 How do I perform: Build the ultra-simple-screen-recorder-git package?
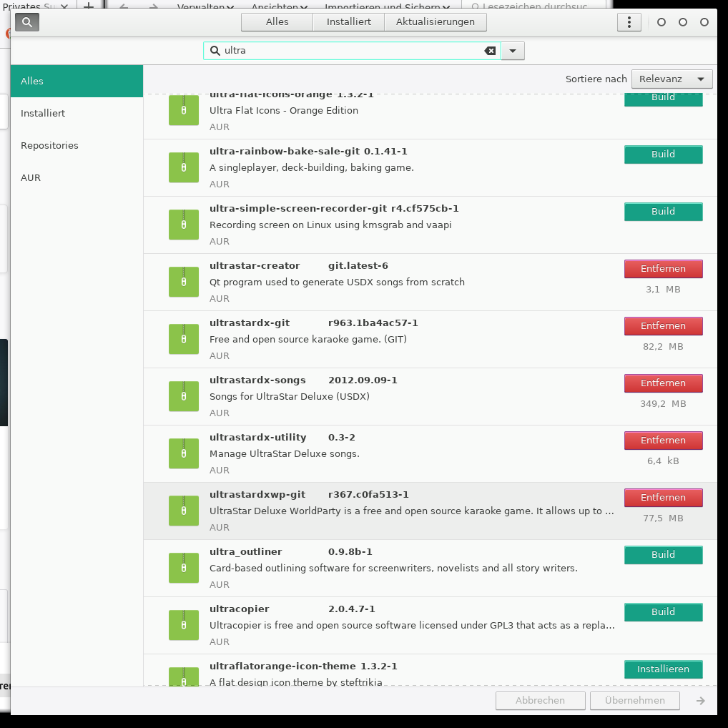point(663,212)
